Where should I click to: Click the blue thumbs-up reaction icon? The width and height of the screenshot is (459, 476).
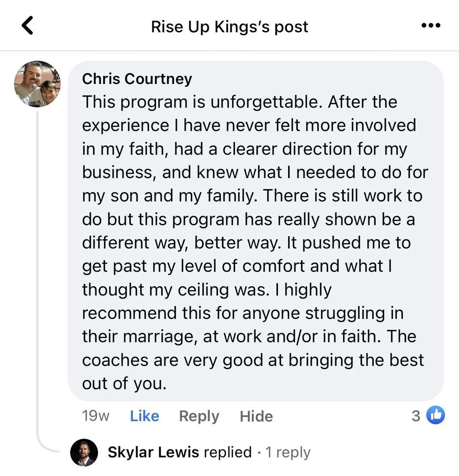436,415
